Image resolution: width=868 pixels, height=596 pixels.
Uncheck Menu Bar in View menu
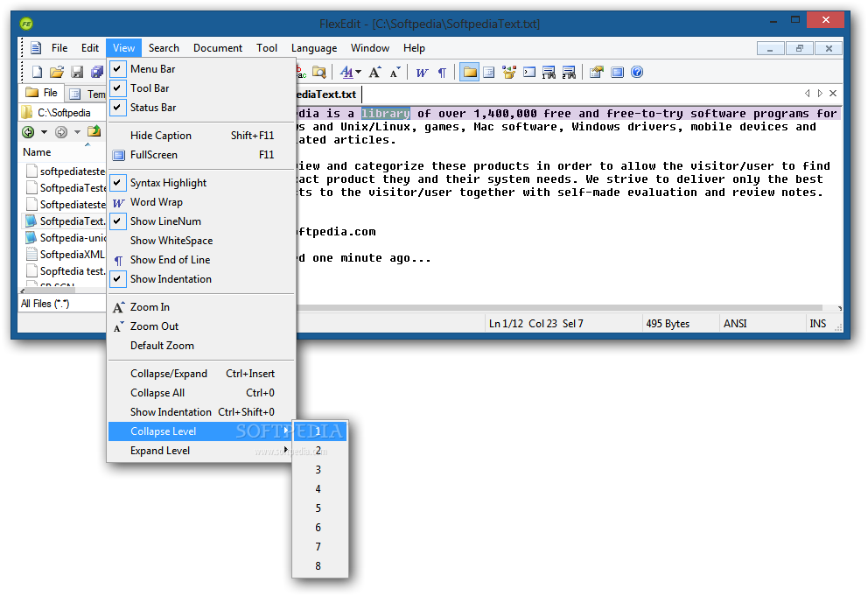[201, 68]
